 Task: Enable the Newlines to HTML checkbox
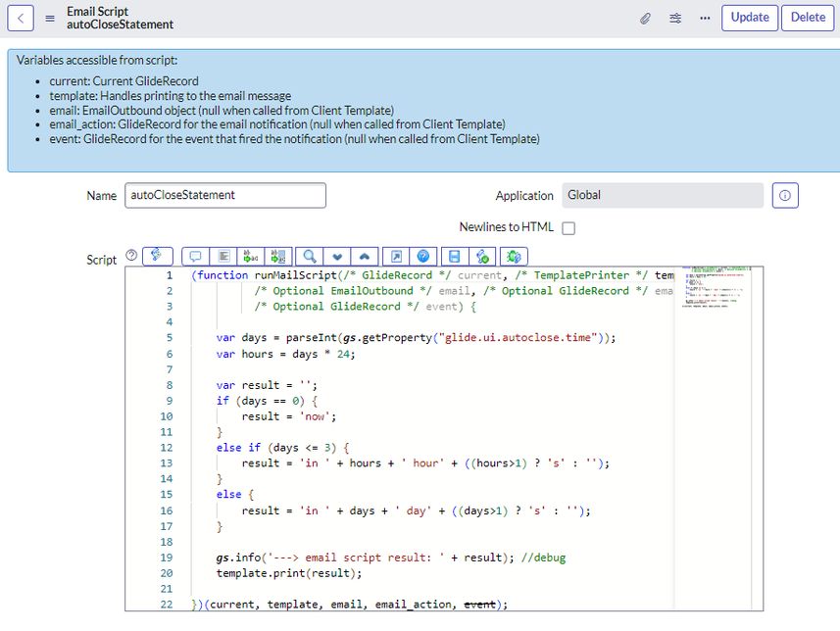point(568,228)
